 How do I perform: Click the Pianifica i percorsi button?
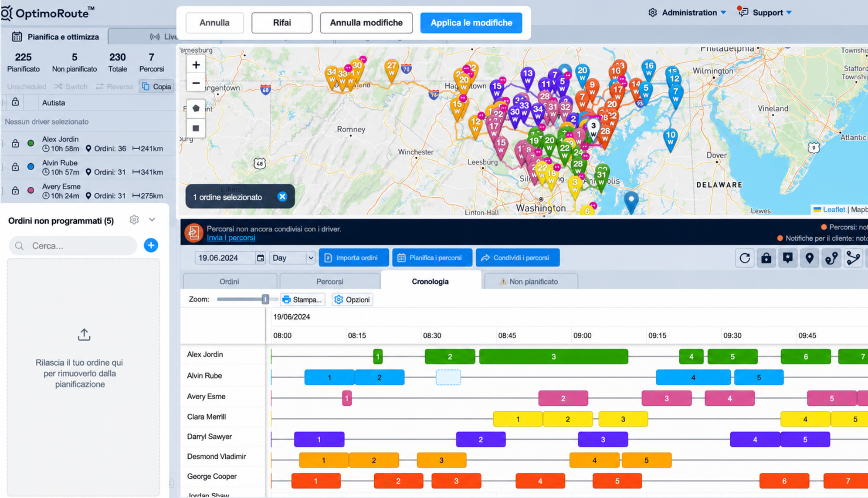432,258
